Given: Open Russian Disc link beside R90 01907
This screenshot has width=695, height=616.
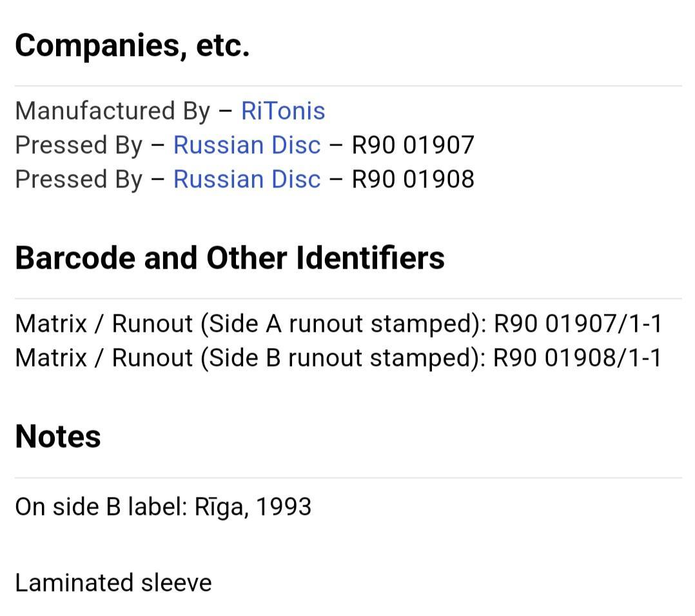Looking at the screenshot, I should 247,145.
